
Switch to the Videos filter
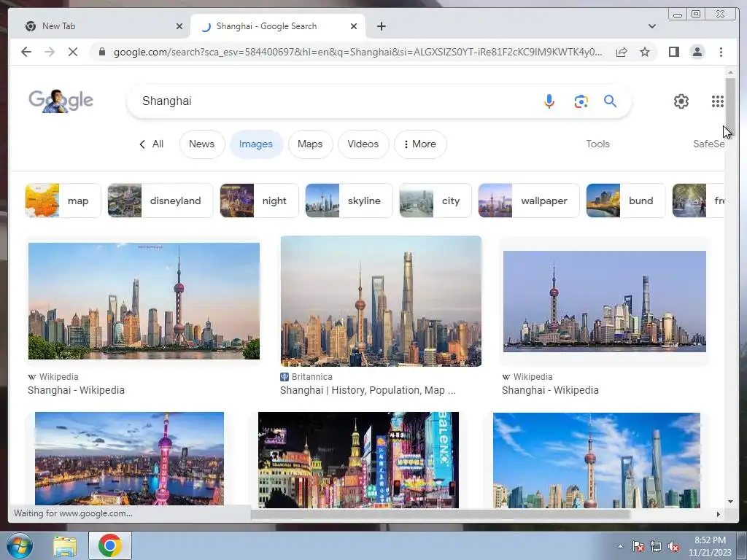(363, 144)
